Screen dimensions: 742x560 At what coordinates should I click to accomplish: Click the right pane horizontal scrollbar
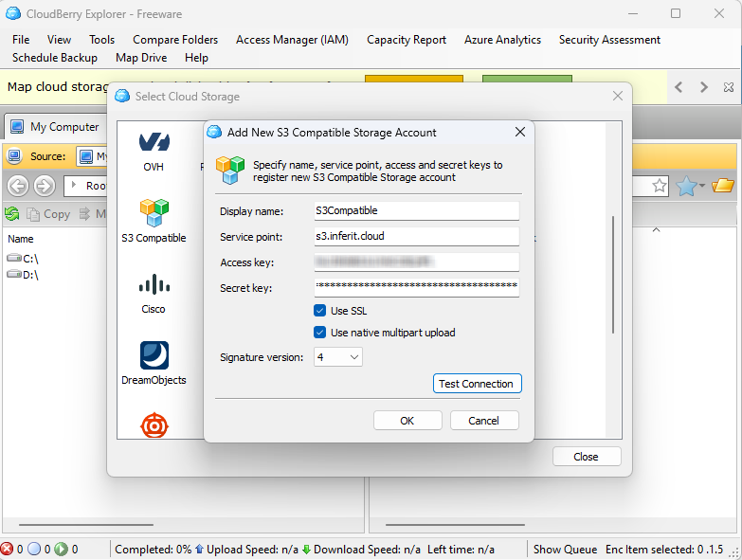coord(455,525)
